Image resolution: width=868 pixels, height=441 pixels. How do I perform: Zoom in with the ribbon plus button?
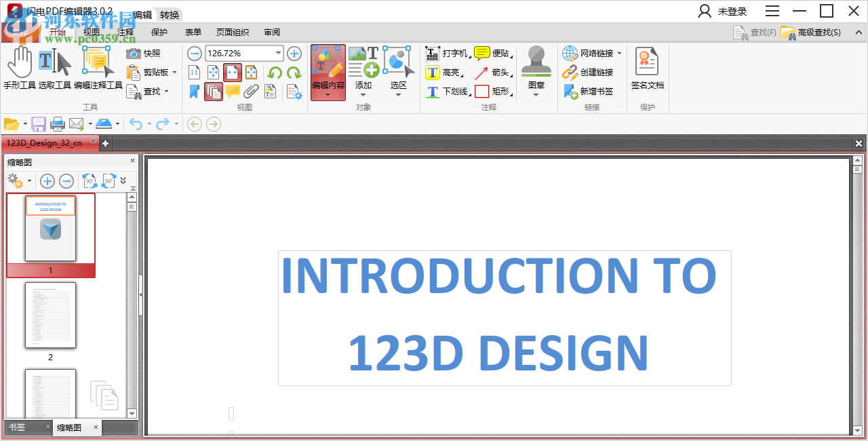(x=294, y=54)
